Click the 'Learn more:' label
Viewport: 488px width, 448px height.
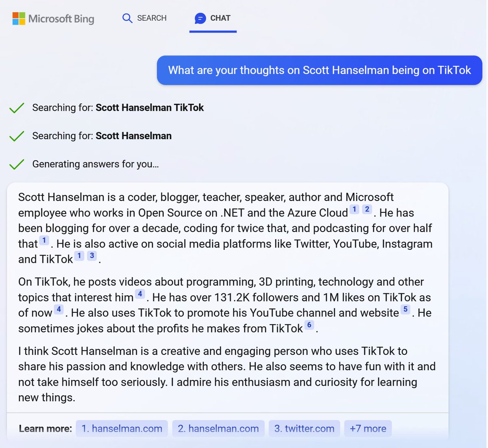click(x=46, y=428)
